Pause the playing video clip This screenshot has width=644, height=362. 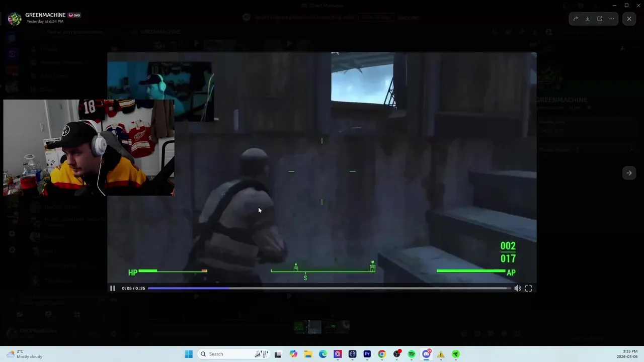113,288
